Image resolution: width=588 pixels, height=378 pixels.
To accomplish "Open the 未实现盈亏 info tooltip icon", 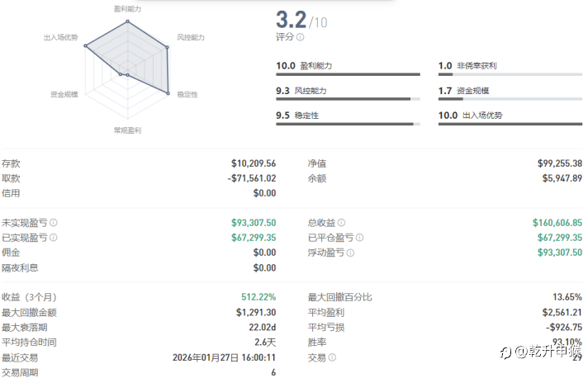I will tap(54, 223).
